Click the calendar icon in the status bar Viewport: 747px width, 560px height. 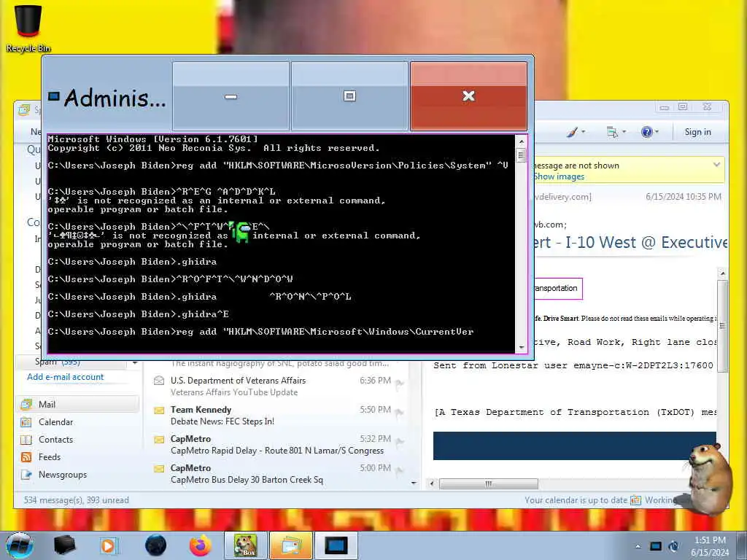tap(635, 500)
